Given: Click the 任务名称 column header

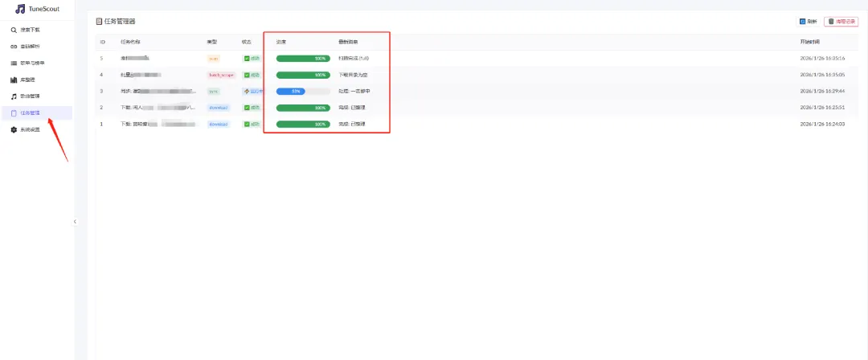Looking at the screenshot, I should (129, 42).
